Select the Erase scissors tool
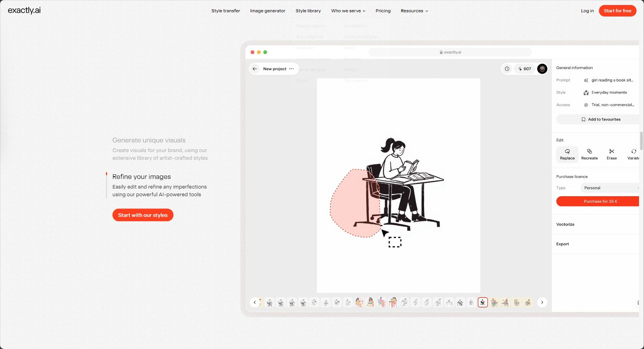644x349 pixels. [612, 154]
